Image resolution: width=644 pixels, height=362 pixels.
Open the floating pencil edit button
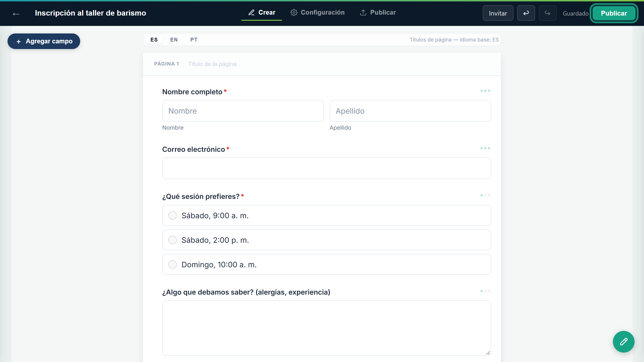[623, 341]
